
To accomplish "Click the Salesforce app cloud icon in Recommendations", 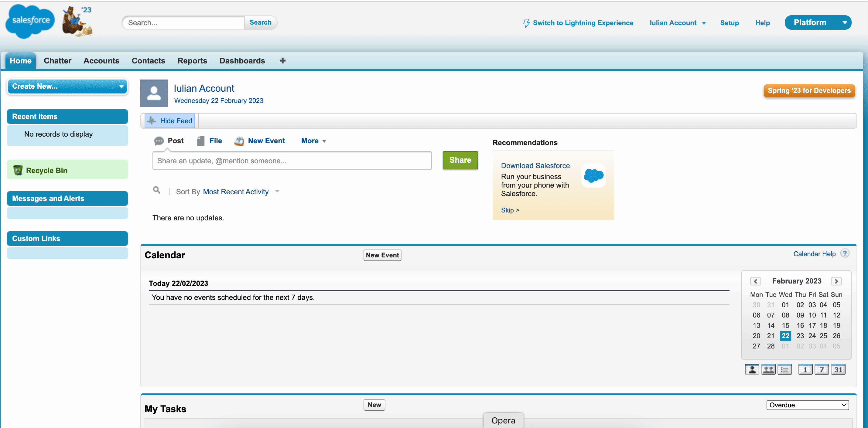I will [x=593, y=175].
